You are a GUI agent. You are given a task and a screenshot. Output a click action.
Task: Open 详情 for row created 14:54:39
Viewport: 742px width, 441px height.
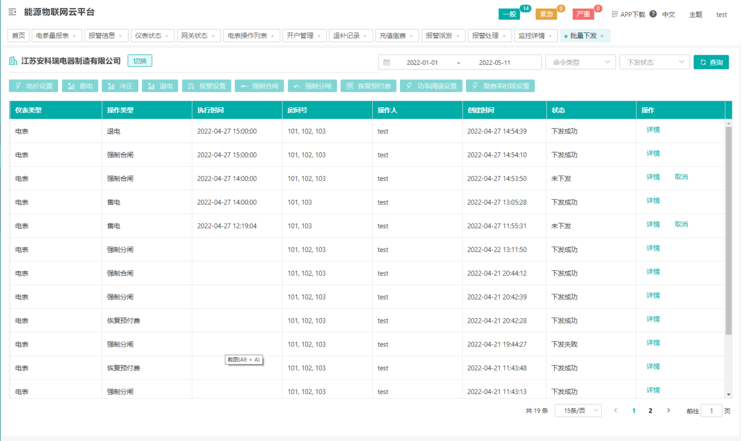pos(653,130)
